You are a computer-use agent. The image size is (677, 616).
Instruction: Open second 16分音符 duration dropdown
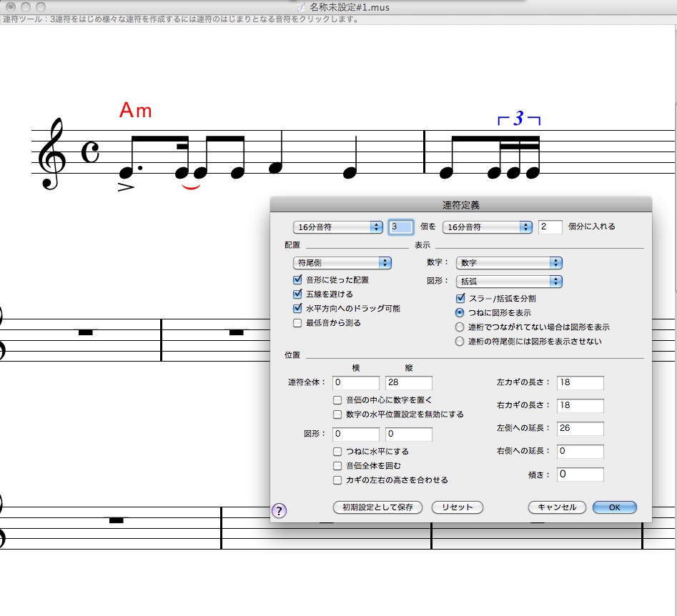(x=487, y=227)
